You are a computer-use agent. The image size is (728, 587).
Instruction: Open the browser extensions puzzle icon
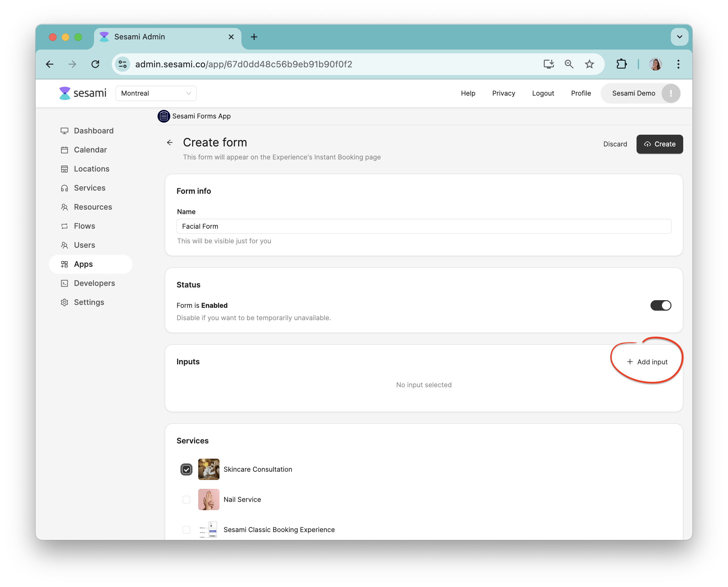pos(622,64)
